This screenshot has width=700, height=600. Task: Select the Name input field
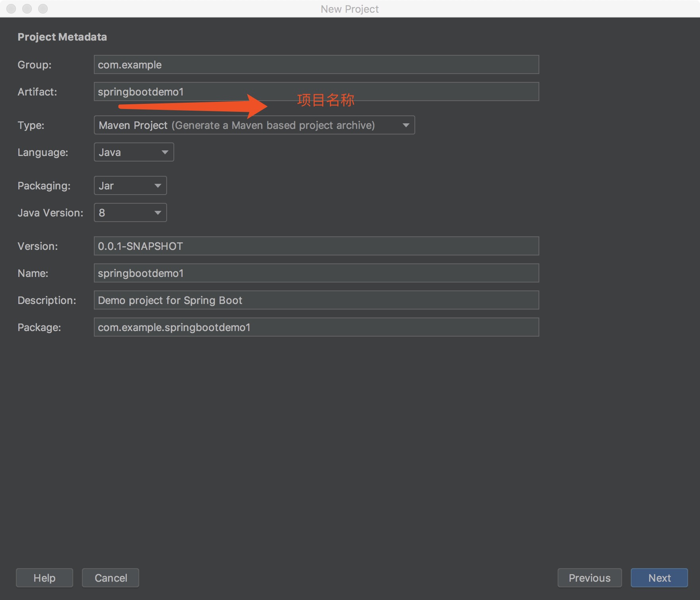click(x=316, y=273)
